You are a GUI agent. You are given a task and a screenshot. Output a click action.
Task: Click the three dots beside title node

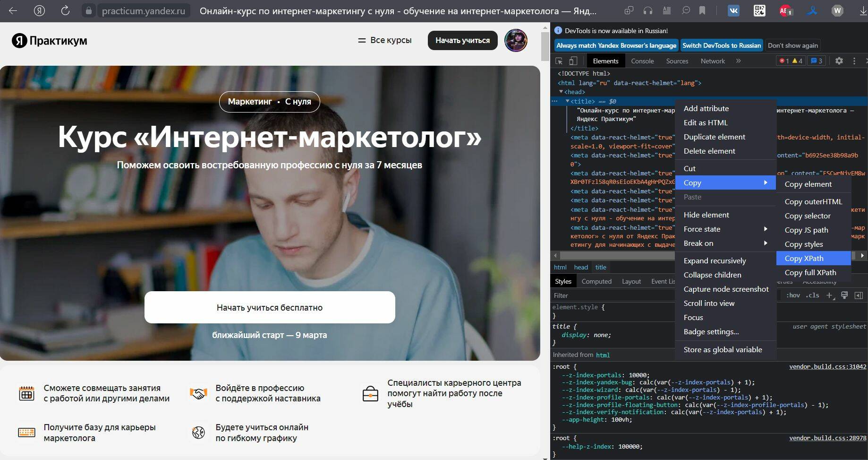[x=555, y=101]
